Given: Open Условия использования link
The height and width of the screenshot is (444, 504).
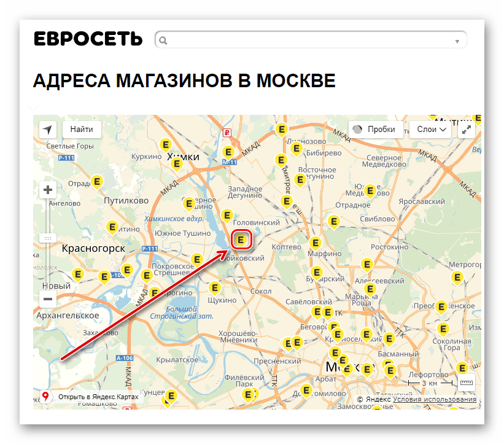Looking at the screenshot, I should (x=435, y=399).
